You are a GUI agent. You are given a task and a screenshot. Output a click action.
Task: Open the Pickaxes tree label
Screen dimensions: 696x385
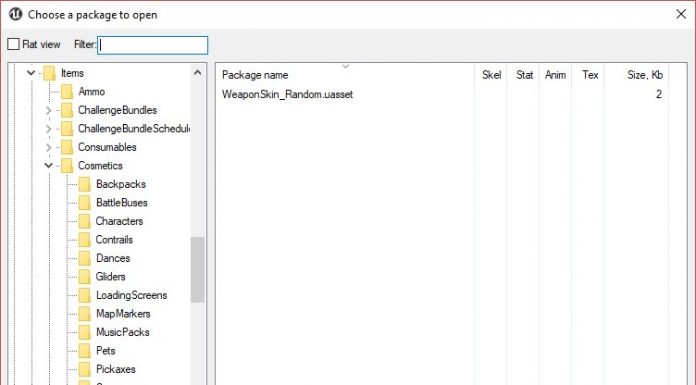116,369
